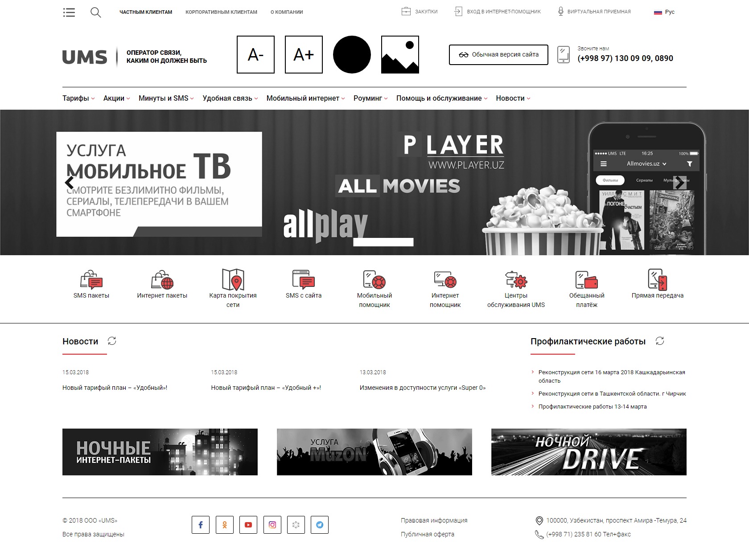Expand the Новости menu in navigation
This screenshot has height=560, width=749.
[x=513, y=98]
